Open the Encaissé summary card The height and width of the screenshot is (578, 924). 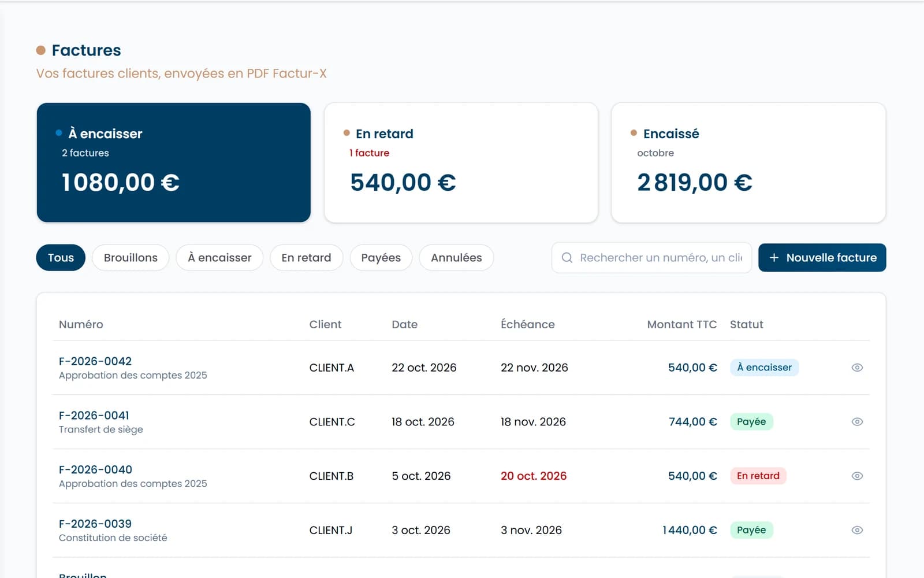click(x=748, y=162)
